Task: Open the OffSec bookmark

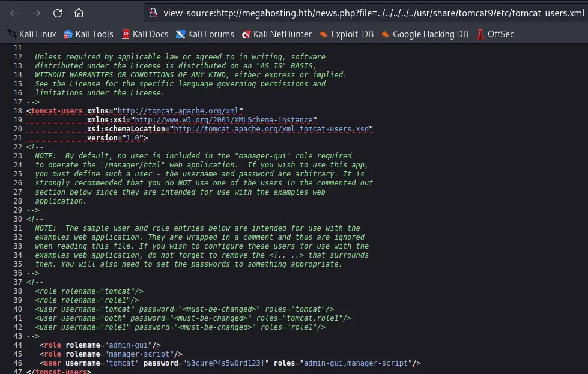Action: 495,34
